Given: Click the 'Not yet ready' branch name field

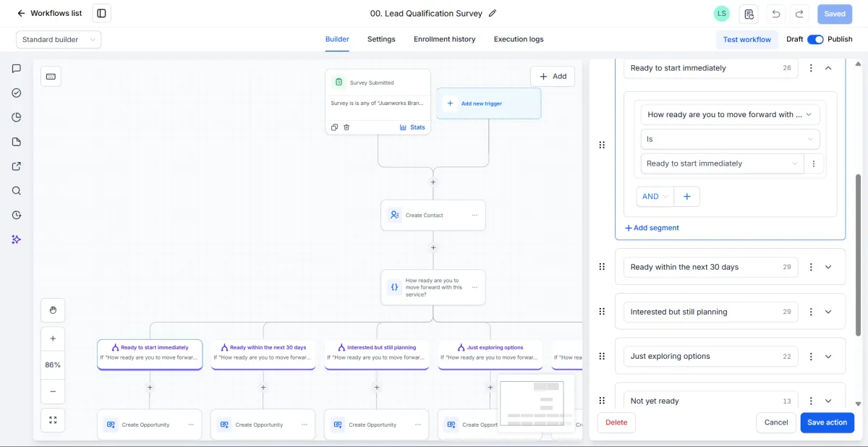Looking at the screenshot, I should tap(711, 401).
